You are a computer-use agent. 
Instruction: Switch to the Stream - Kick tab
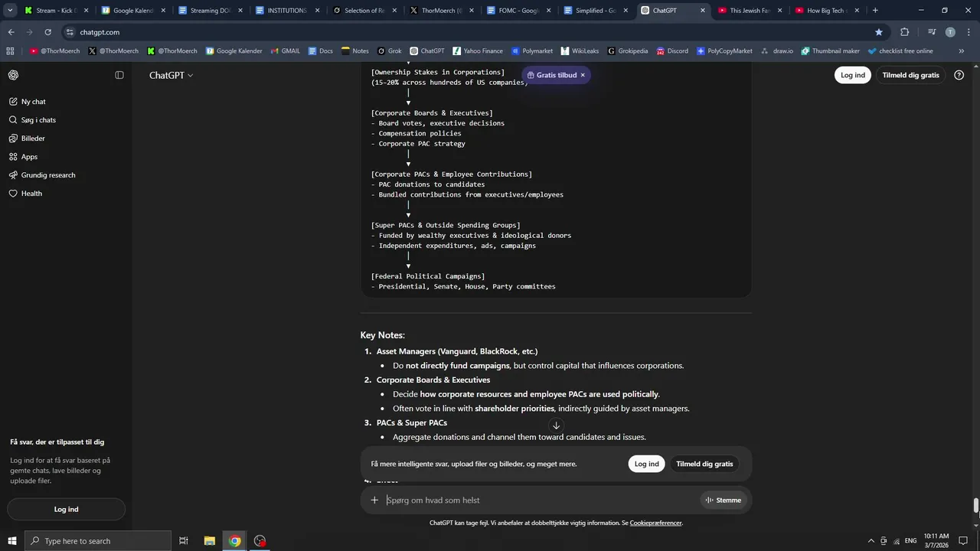coord(56,11)
